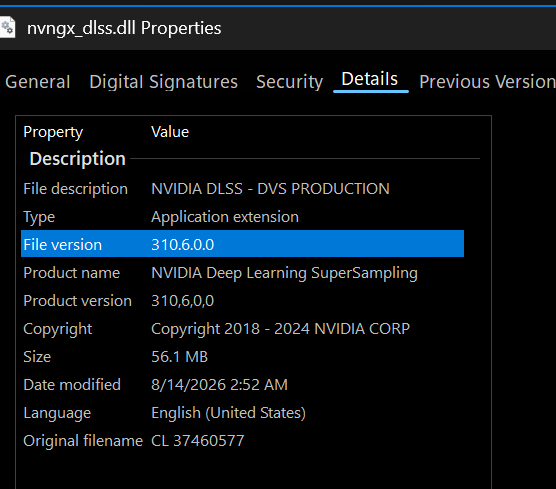Click the highlighted File version row
The height and width of the screenshot is (489, 556).
[x=243, y=244]
